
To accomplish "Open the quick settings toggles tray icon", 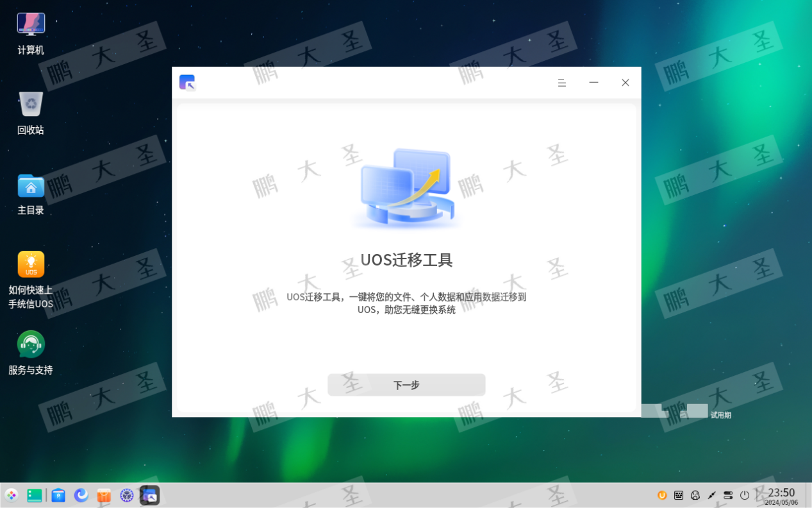I will [728, 495].
